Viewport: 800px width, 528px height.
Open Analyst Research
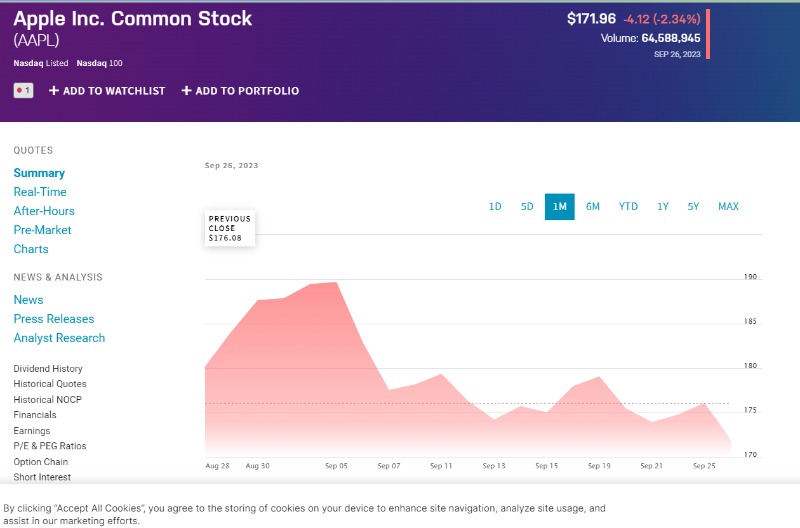tap(59, 338)
